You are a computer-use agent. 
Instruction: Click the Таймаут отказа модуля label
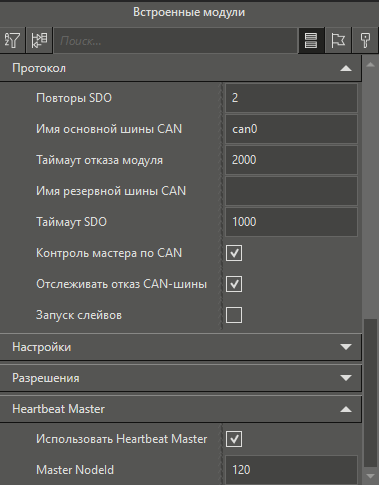click(x=99, y=160)
